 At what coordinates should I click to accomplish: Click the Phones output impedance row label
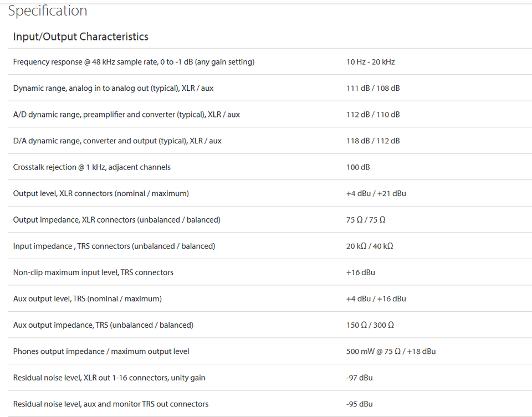click(101, 352)
